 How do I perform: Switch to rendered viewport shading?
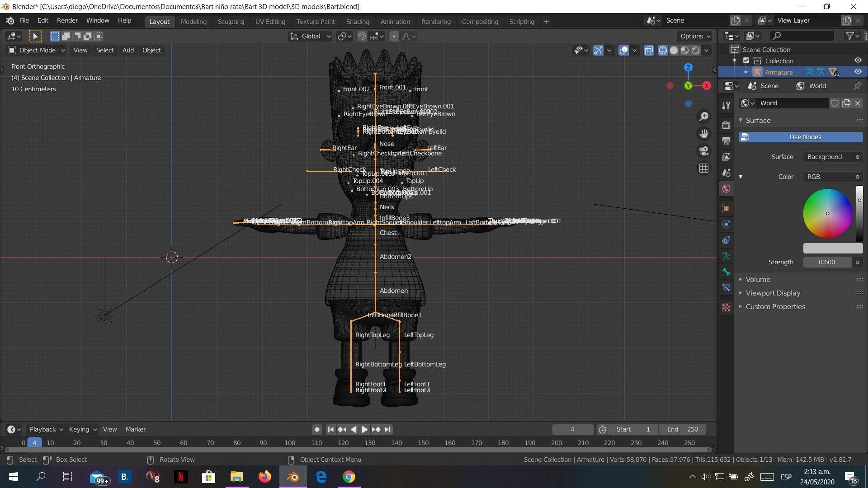(695, 50)
